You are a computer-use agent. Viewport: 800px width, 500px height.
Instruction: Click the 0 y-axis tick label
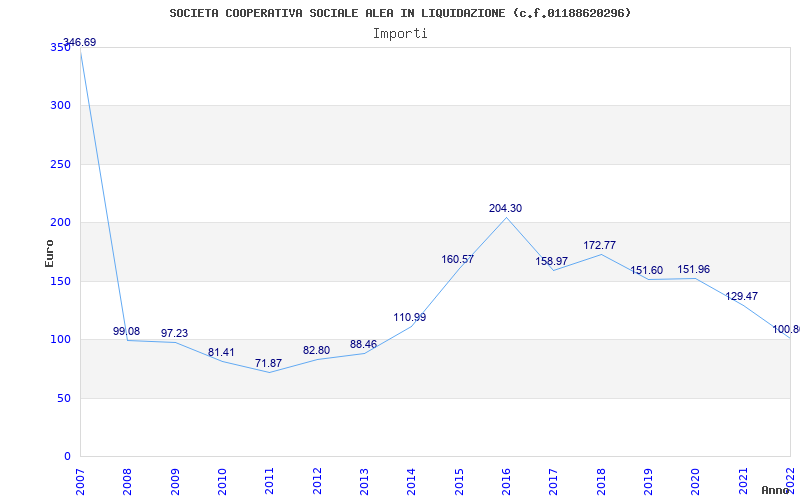click(x=67, y=457)
